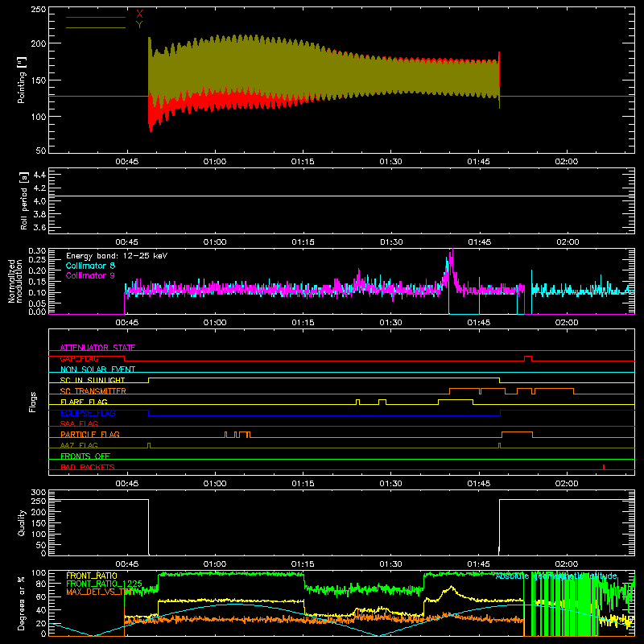Click the yellow FRONT_RATIO legend label
This screenshot has width=644, height=644.
(92, 576)
